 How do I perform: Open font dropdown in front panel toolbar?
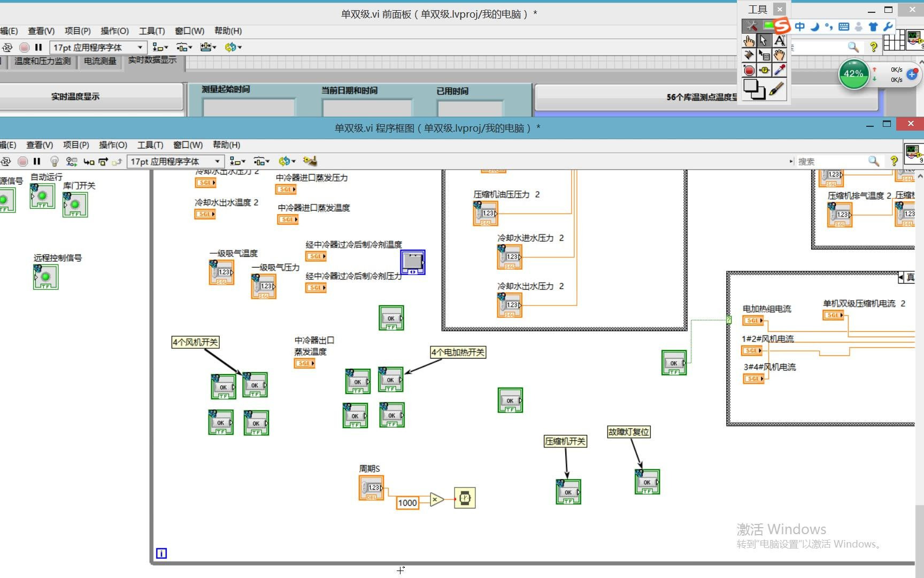98,47
